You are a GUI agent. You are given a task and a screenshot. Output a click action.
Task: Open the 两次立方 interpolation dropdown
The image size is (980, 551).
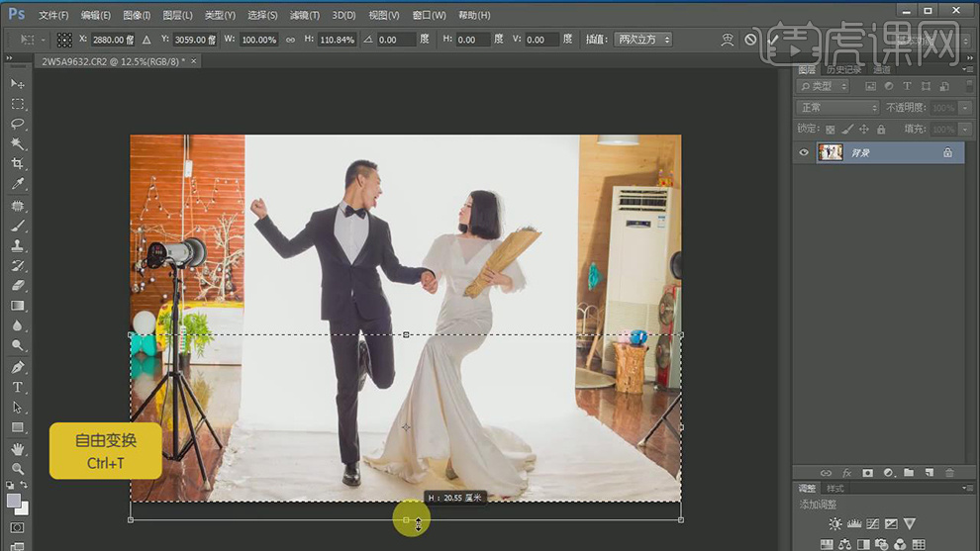642,40
